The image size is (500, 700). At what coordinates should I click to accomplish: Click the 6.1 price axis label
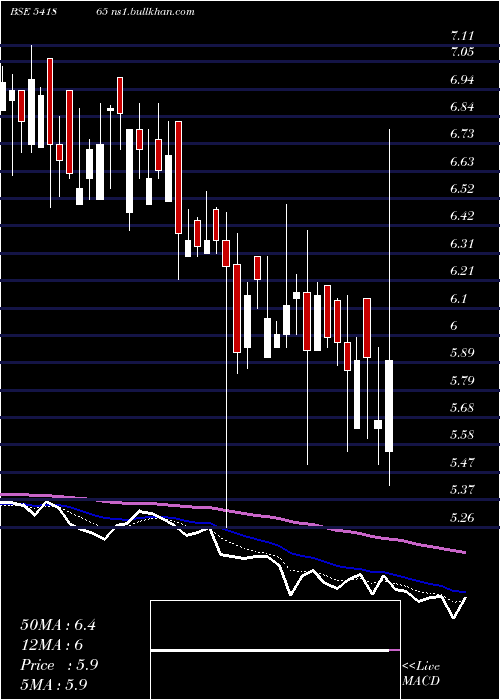(x=460, y=298)
